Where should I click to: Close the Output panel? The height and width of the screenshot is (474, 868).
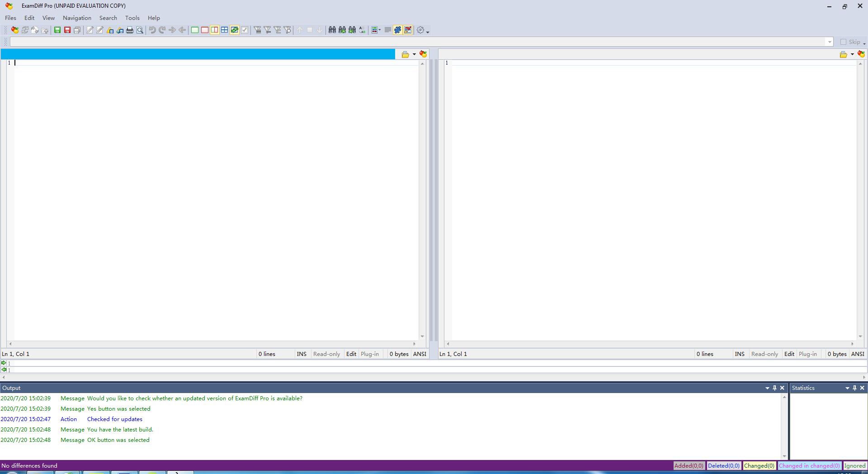[782, 388]
